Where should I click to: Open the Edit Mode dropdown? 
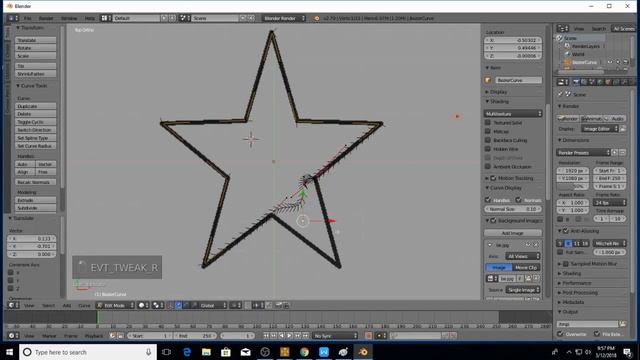pyautogui.click(x=115, y=305)
